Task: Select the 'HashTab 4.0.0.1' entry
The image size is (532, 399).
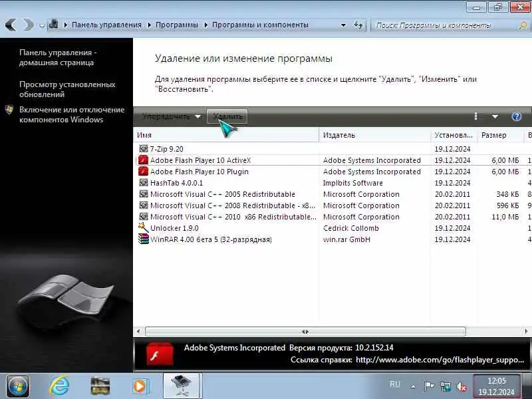Action: [176, 183]
